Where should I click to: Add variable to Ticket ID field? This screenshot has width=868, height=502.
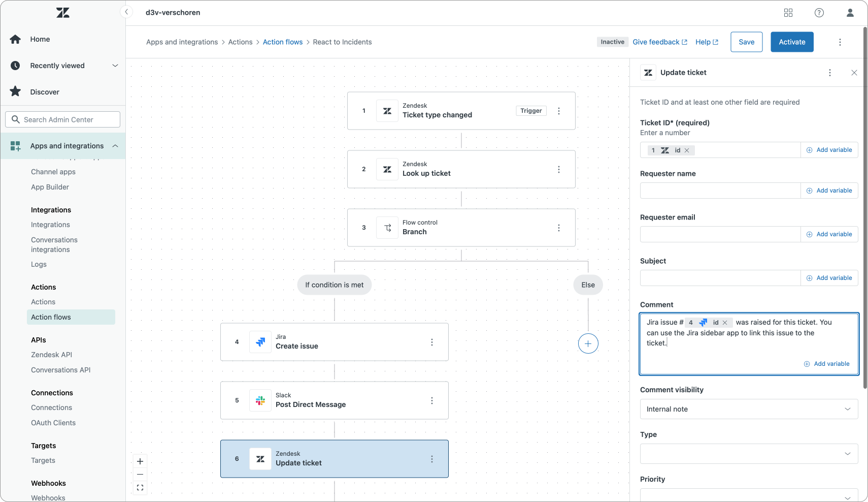(x=829, y=150)
